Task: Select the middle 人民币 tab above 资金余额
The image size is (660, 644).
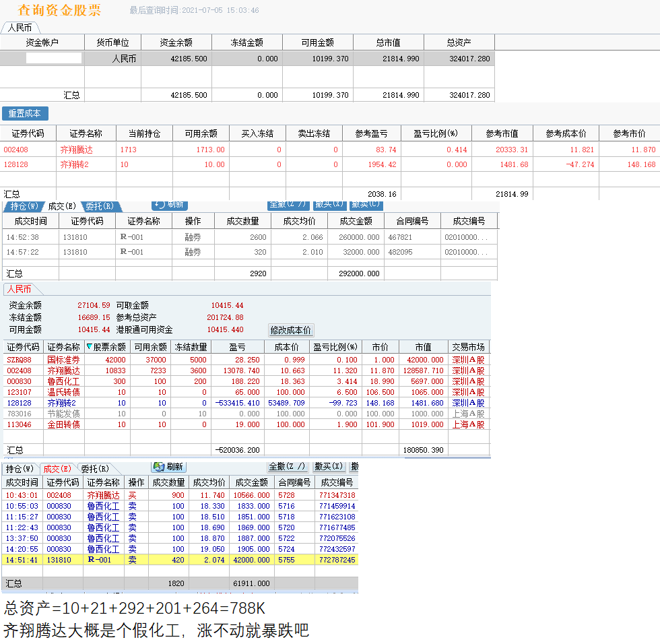Action: (20, 289)
